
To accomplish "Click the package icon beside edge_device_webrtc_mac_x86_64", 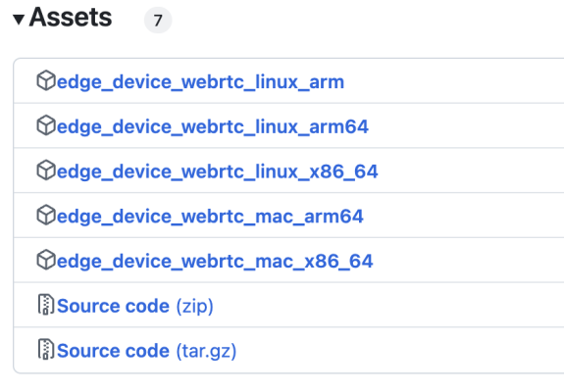I will [46, 260].
